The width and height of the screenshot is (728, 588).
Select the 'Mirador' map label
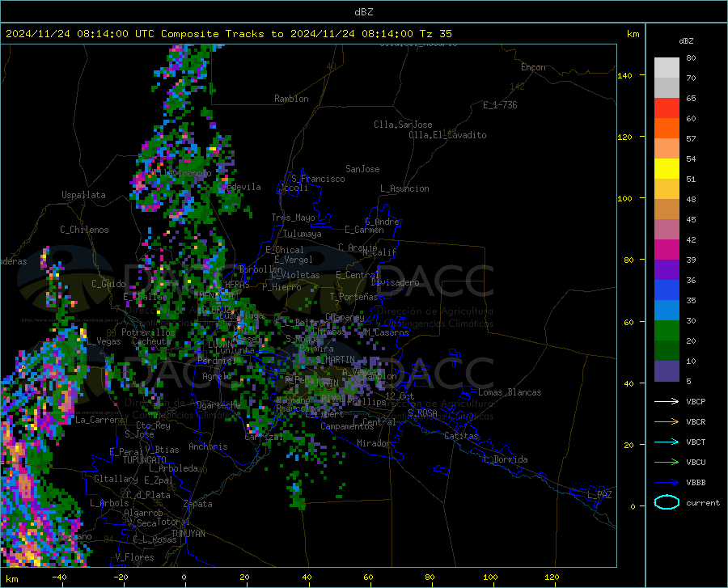pos(374,443)
